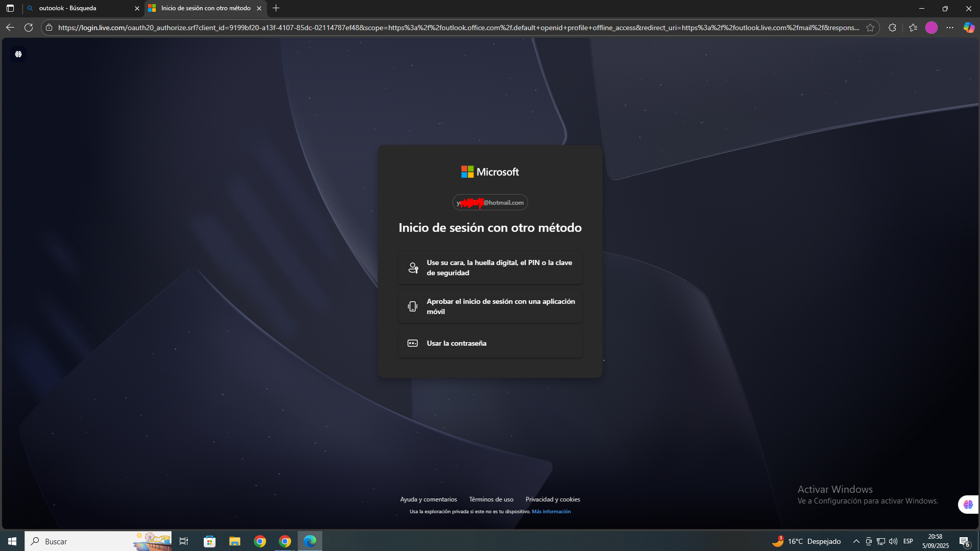Viewport: 980px width, 551px height.
Task: Open the Settings and more menu
Action: click(950, 28)
